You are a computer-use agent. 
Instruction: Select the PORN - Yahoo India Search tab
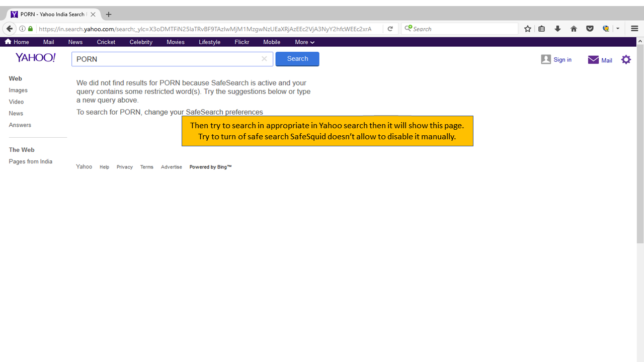[53, 15]
